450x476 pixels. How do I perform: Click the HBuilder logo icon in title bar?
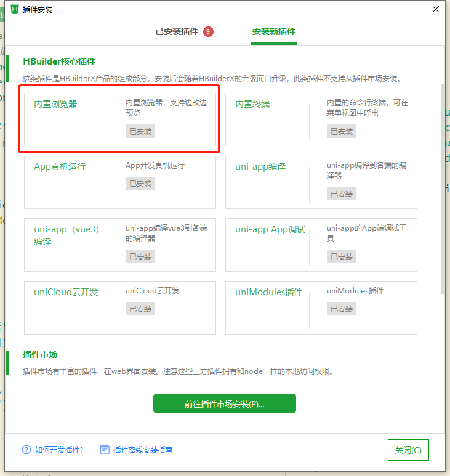15,9
